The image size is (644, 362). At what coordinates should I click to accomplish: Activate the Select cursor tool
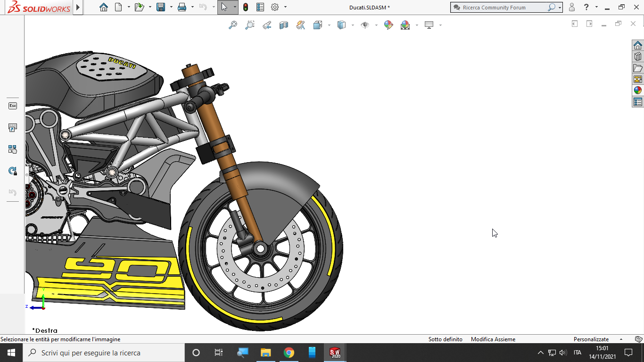point(224,7)
